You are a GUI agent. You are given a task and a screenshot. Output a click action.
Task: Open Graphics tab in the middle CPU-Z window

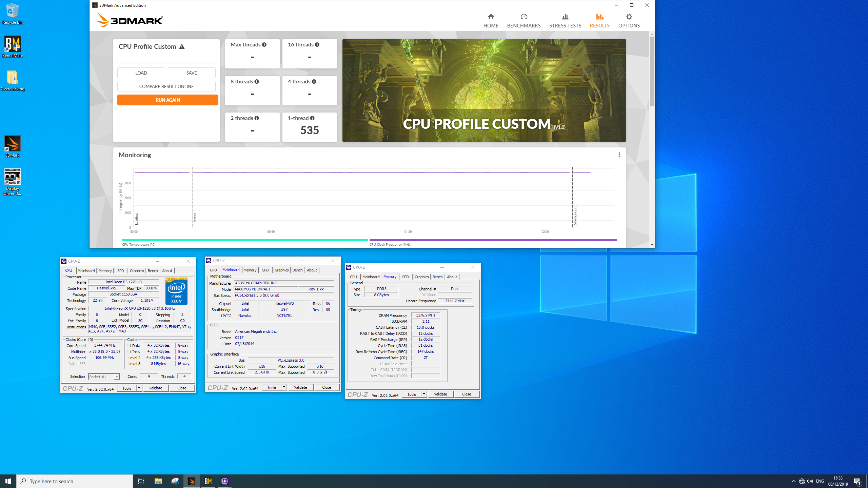281,270
